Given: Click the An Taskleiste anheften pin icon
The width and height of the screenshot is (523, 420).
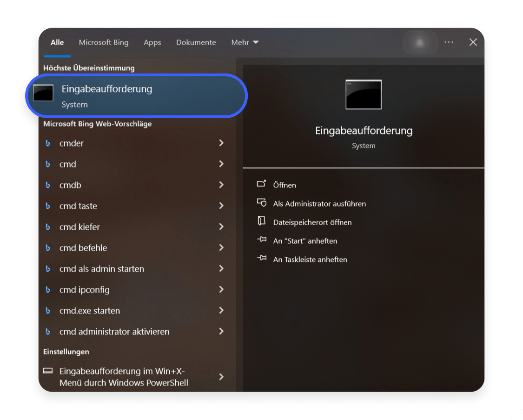Looking at the screenshot, I should pos(261,259).
